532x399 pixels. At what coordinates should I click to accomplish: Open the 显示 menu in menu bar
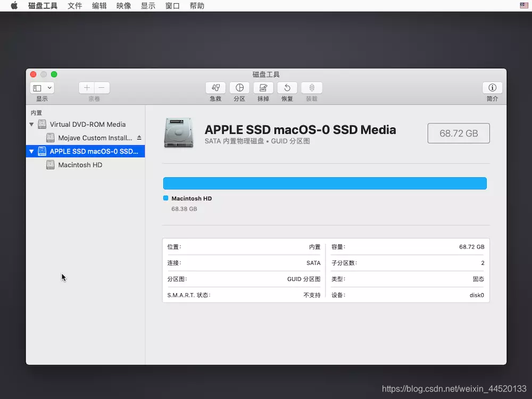[148, 6]
